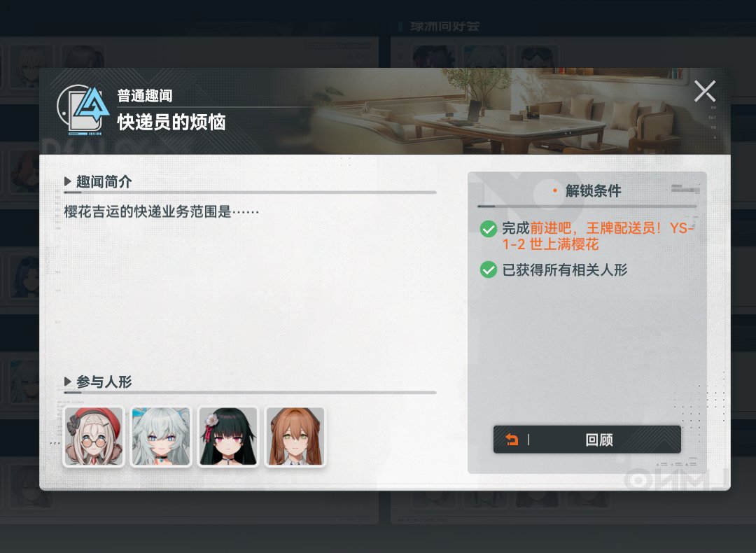Click the 快递员的烦恼 title text

click(171, 122)
